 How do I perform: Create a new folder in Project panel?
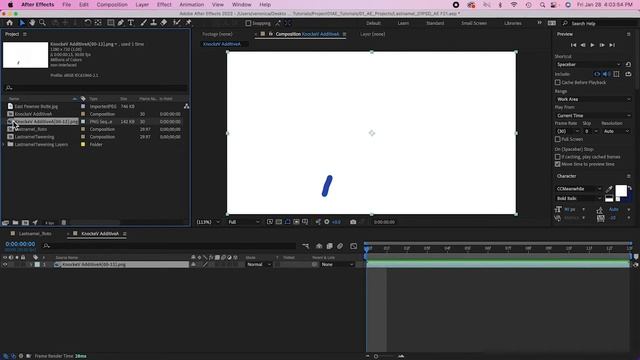[15, 223]
